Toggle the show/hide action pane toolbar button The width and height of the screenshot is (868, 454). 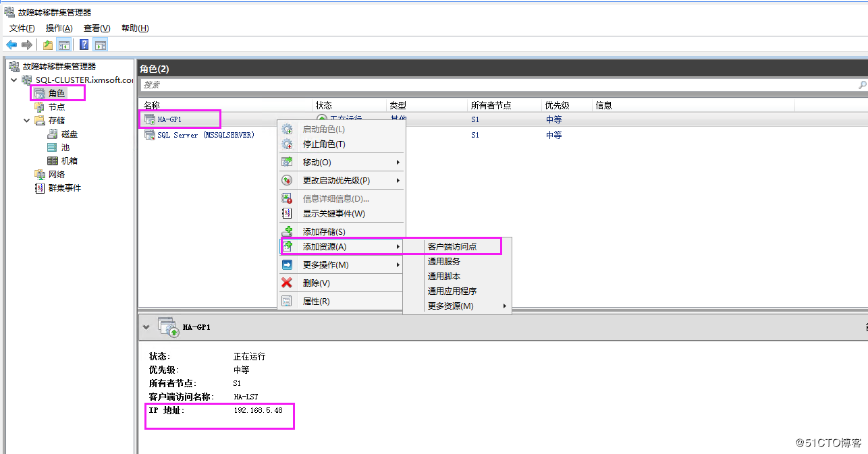[101, 45]
